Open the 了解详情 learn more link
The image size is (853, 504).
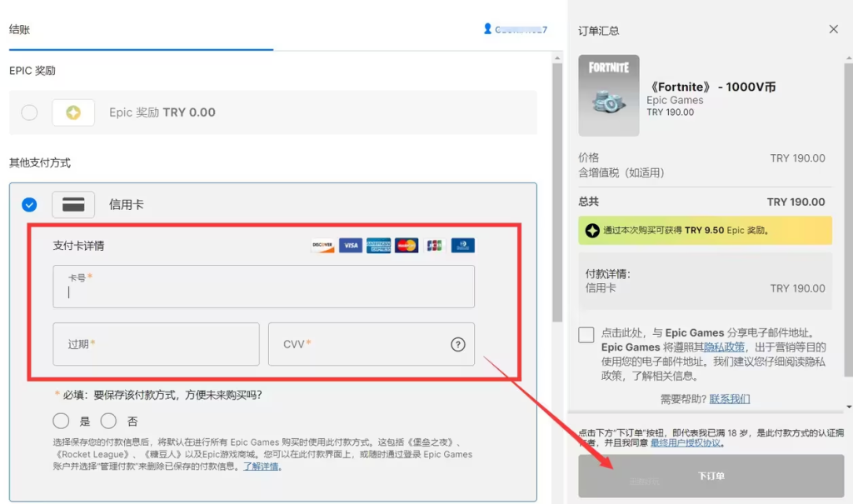pyautogui.click(x=261, y=467)
